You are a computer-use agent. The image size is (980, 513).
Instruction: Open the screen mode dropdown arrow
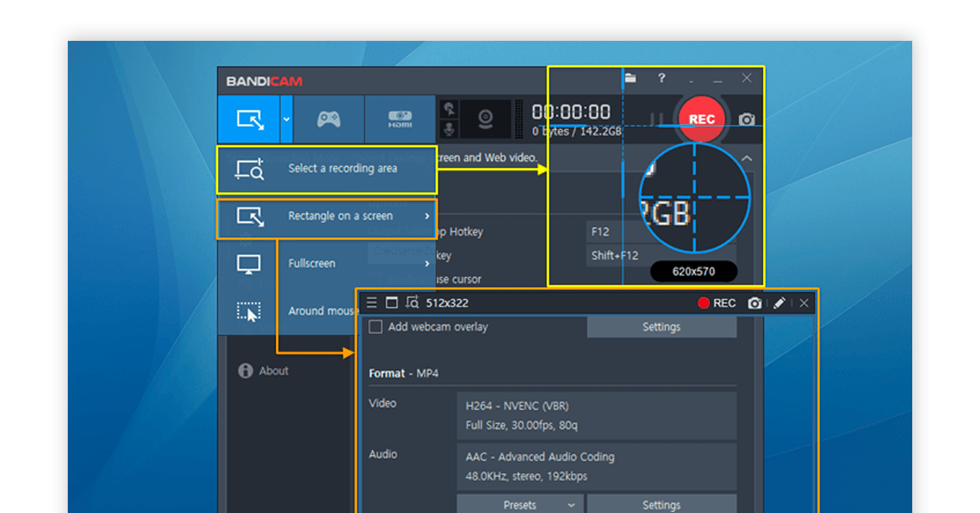point(287,119)
